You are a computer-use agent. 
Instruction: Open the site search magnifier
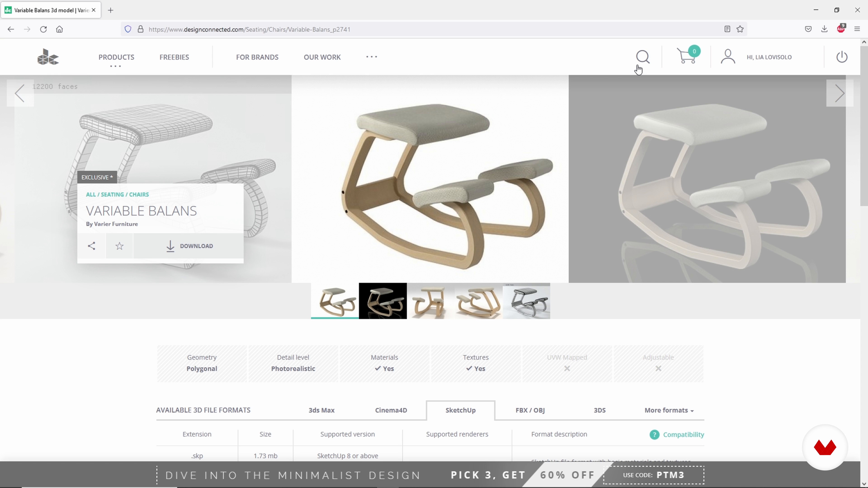tap(643, 56)
